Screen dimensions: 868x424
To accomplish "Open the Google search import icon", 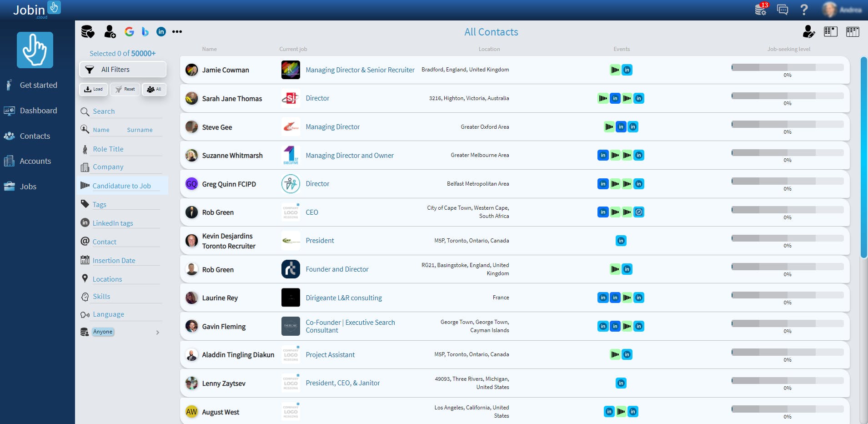I will point(130,31).
